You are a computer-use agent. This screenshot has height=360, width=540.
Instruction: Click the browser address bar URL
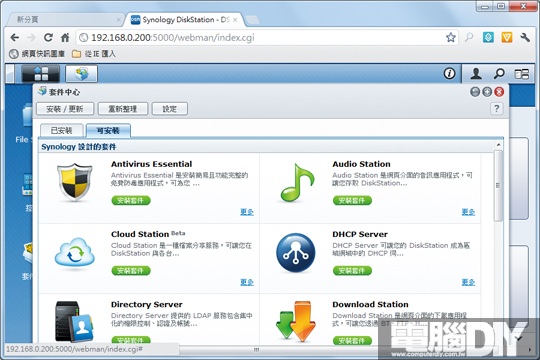point(172,38)
